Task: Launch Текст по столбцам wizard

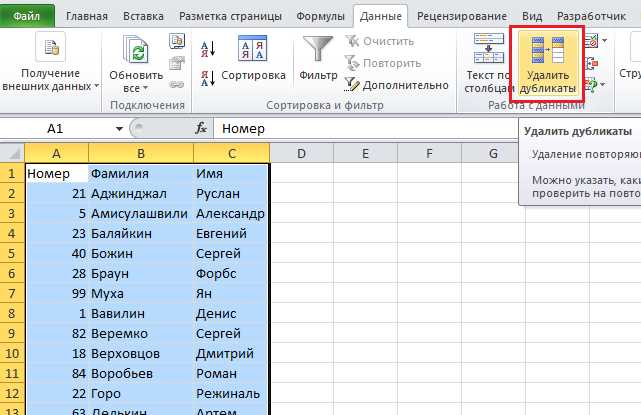Action: [489, 63]
